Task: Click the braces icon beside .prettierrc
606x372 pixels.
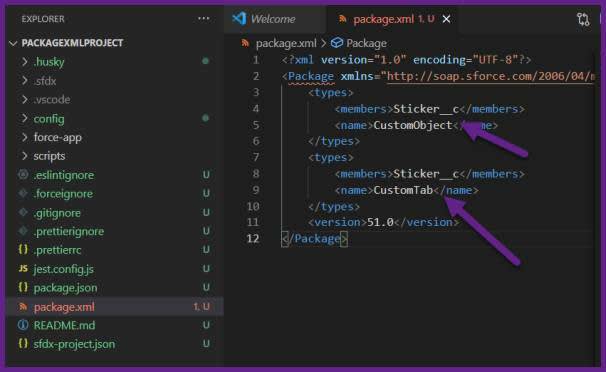Action: tap(23, 250)
